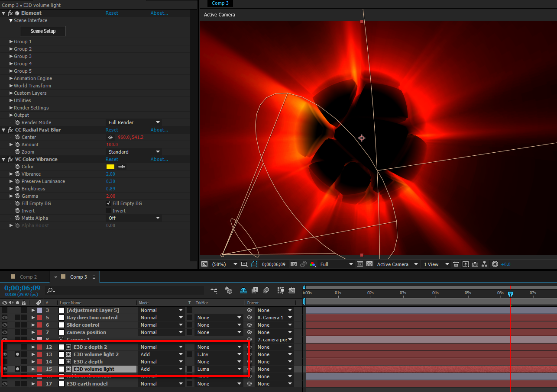
Task: Take a snapshot with the camera icon
Action: click(294, 264)
